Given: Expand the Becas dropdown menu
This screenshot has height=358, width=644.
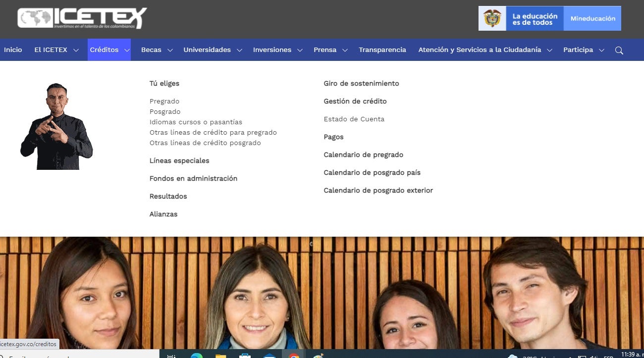Looking at the screenshot, I should coord(151,50).
